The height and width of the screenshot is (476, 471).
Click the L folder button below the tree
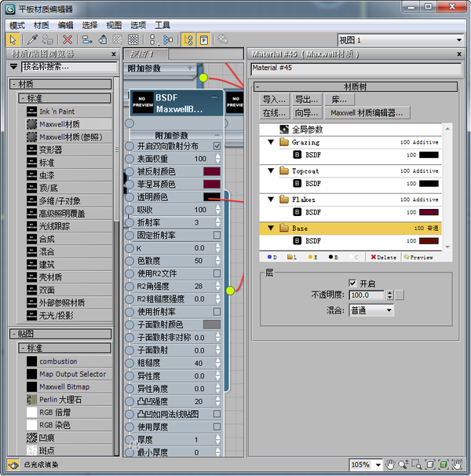tap(292, 257)
